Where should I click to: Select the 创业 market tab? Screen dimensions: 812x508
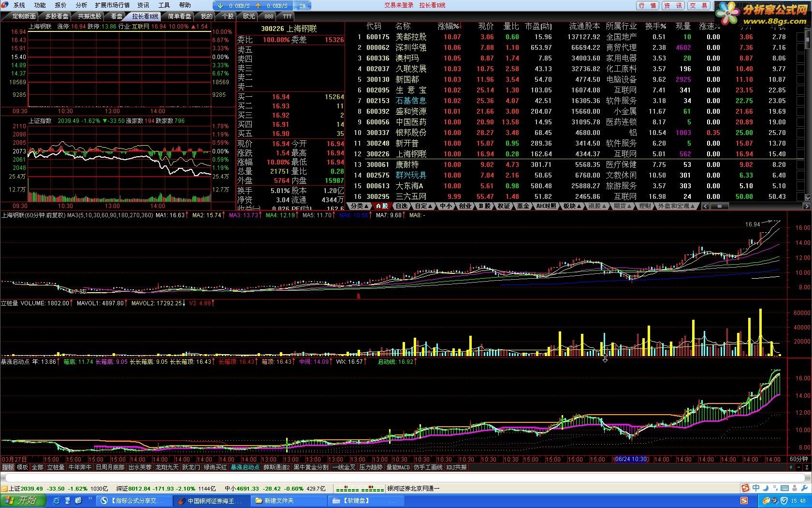(x=465, y=206)
